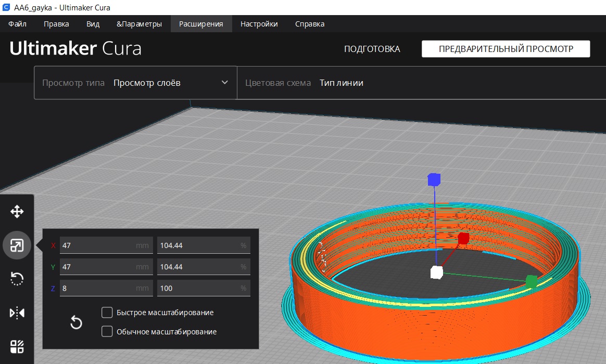This screenshot has width=606, height=364.
Task: Click the X scale percent field 104.44
Action: click(x=204, y=245)
